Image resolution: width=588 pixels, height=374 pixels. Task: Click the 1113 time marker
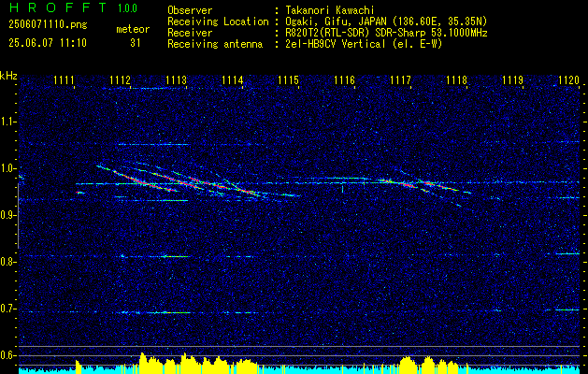[x=176, y=79]
